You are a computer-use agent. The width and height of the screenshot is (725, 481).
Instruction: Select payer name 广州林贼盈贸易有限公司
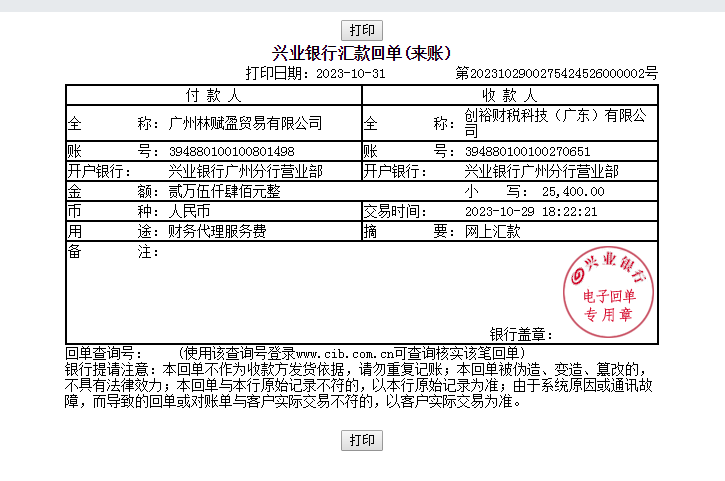(x=245, y=123)
